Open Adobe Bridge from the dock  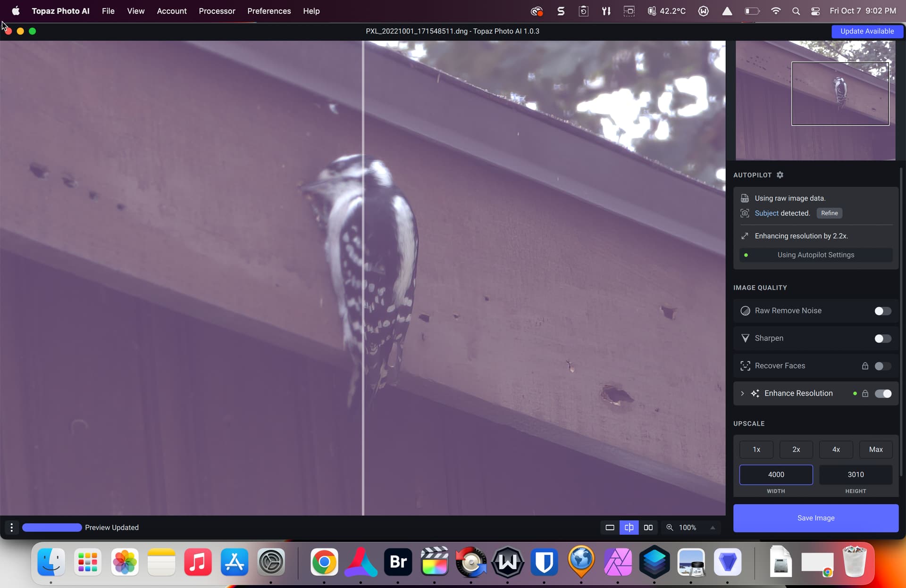pos(398,562)
